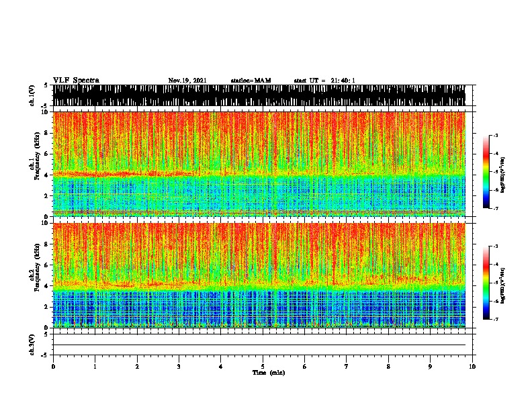This screenshot has height=411, width=532.
Task: Click the "station=MAM" header label
Action: (x=251, y=81)
